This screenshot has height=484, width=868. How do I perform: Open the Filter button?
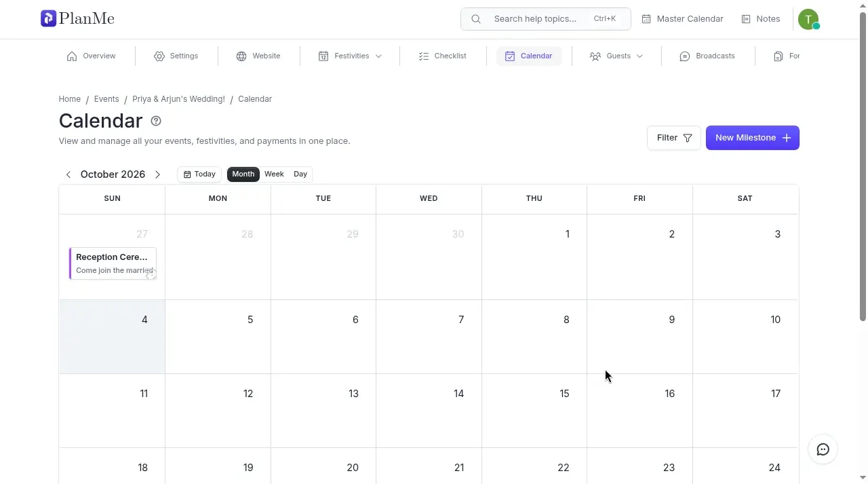673,138
